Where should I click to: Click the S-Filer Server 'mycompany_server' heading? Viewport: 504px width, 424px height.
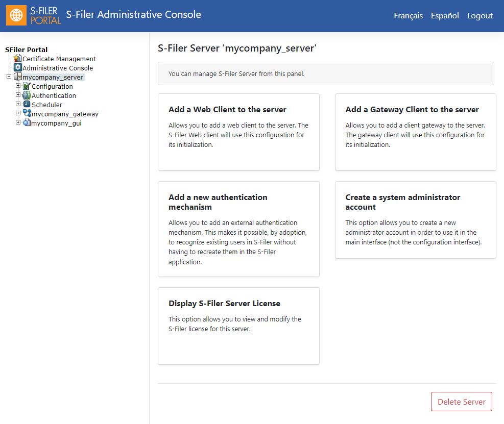tap(237, 48)
